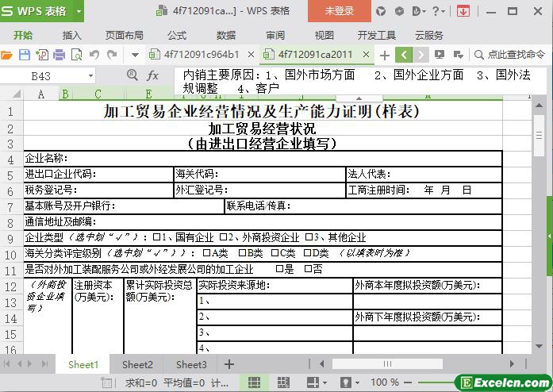Switch to page break preview icon
Image resolution: width=553 pixels, height=392 pixels.
coord(283,382)
